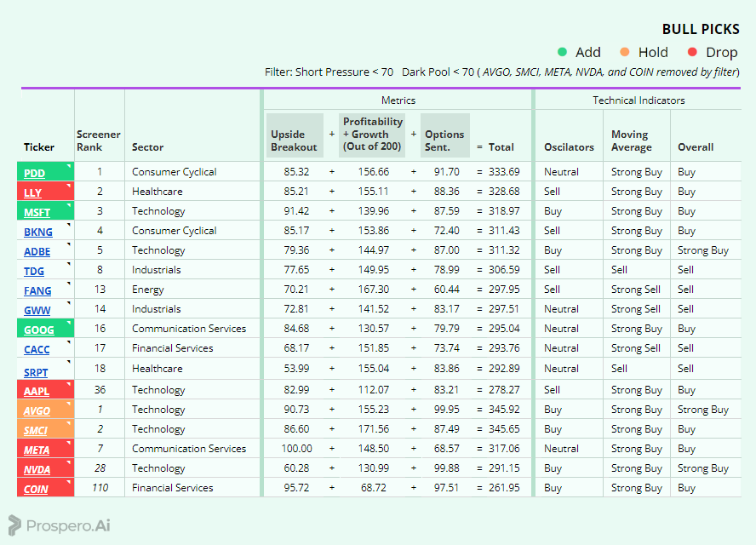Select ADBE overall Strong Buy cell

pos(703,250)
